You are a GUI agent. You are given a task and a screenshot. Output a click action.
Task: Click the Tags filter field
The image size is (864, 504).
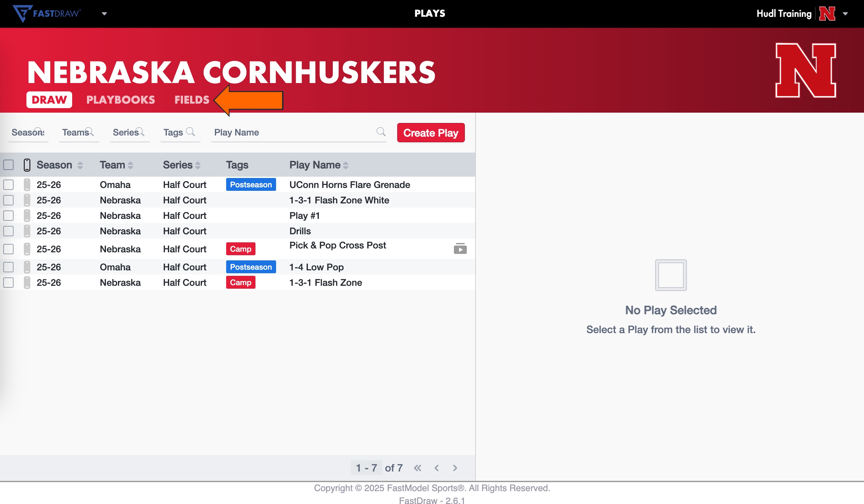(x=180, y=132)
